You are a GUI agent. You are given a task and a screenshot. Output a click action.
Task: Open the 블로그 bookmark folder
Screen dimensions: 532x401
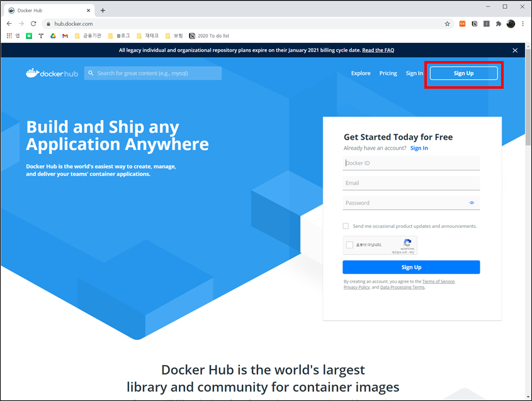119,36
